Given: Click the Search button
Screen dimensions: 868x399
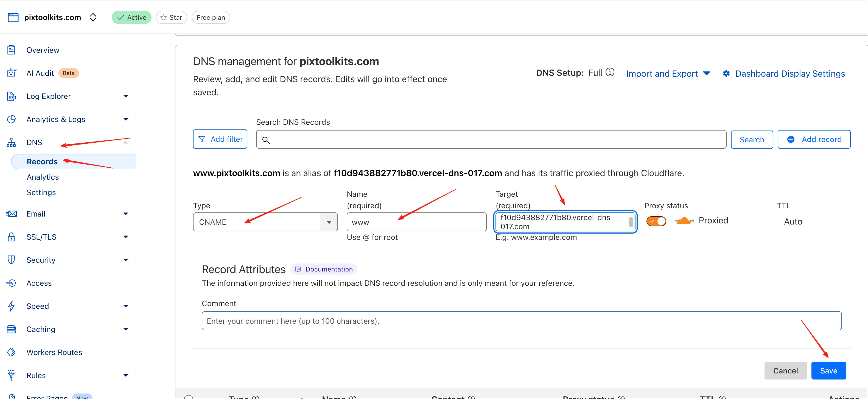Looking at the screenshot, I should (x=752, y=140).
